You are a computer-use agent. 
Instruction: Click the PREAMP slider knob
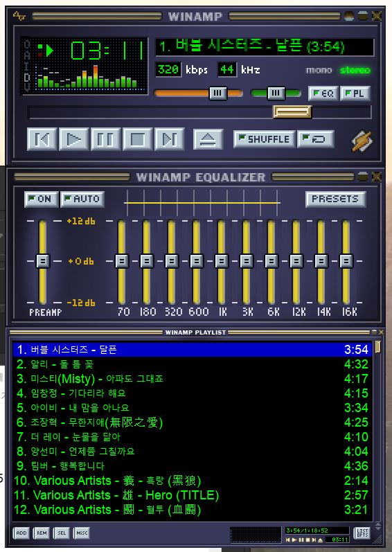tap(43, 261)
